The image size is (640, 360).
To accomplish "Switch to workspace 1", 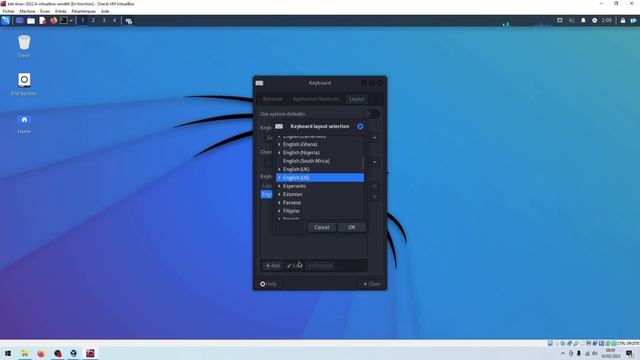I will [82, 20].
